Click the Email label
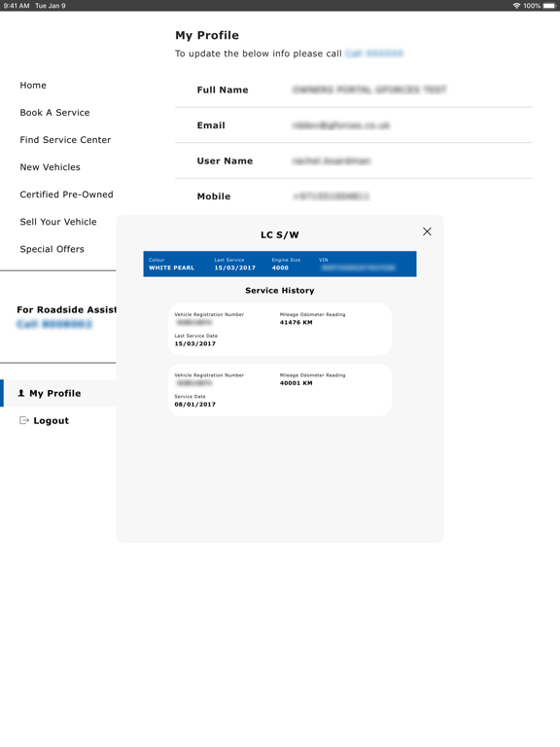The height and width of the screenshot is (747, 560). point(211,125)
